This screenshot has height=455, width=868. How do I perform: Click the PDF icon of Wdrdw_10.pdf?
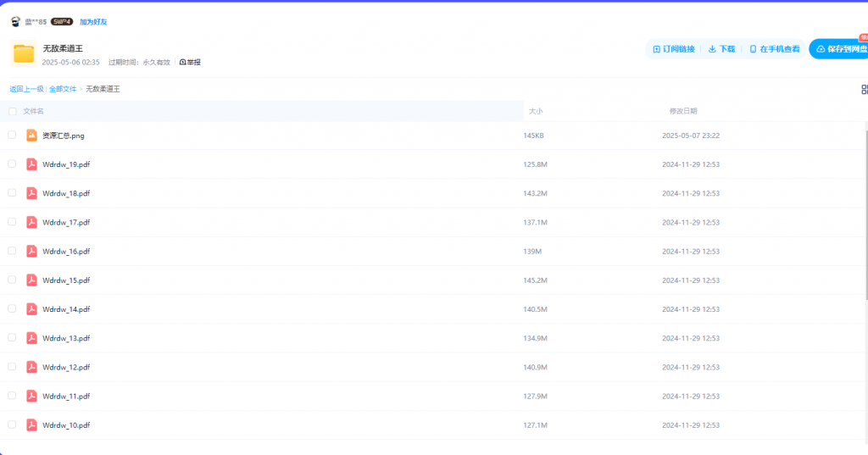pyautogui.click(x=31, y=424)
